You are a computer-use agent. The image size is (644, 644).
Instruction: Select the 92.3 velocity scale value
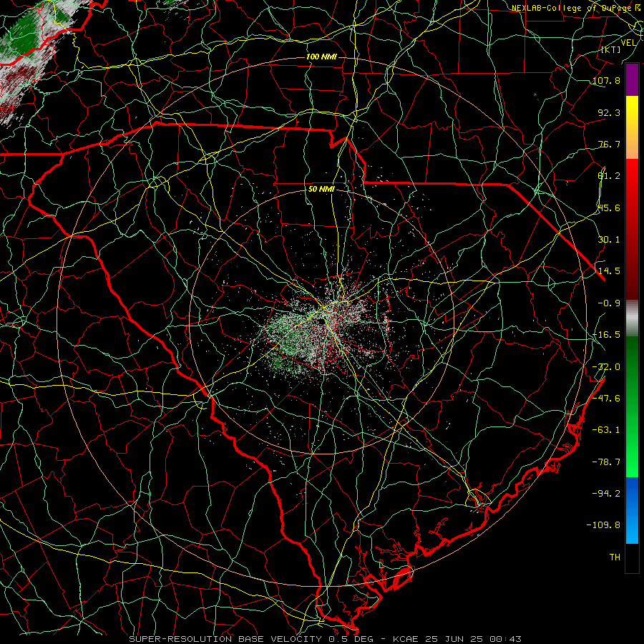tap(609, 112)
